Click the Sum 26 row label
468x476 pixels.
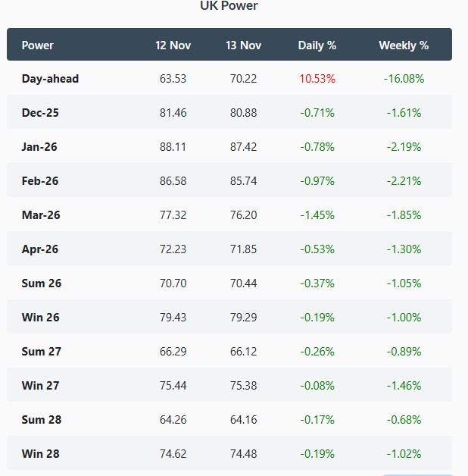point(42,283)
